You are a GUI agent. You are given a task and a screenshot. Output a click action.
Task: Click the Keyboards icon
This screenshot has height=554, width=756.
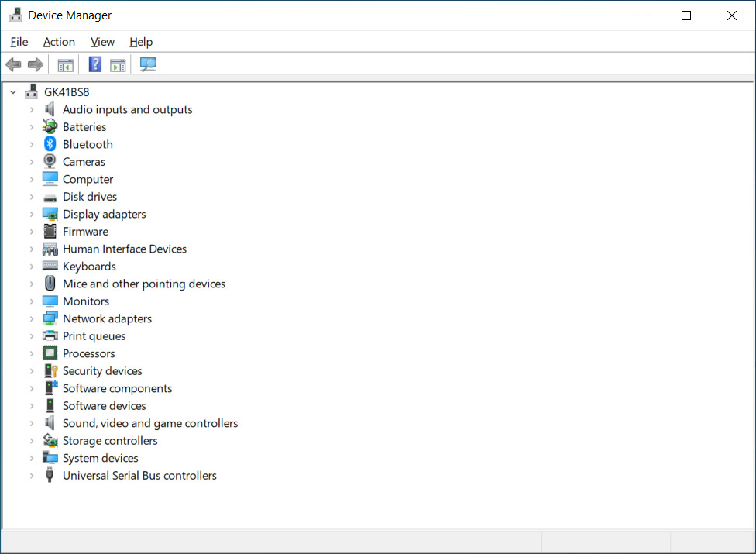(x=50, y=266)
